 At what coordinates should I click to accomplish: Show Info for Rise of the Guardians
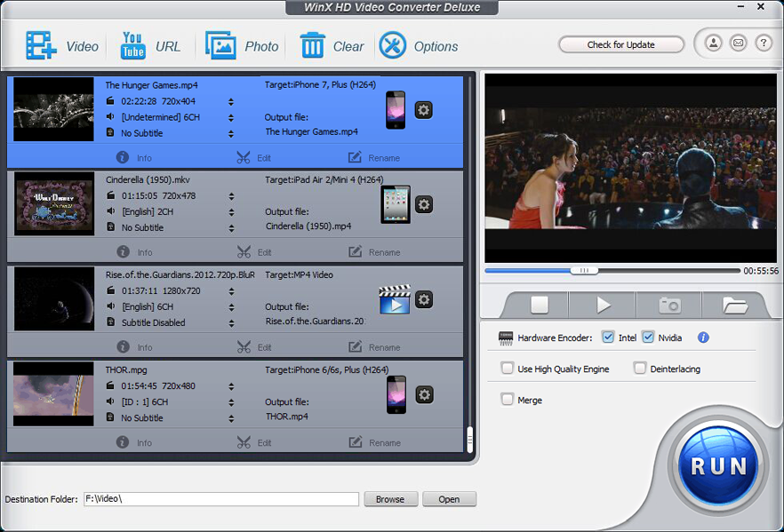134,347
